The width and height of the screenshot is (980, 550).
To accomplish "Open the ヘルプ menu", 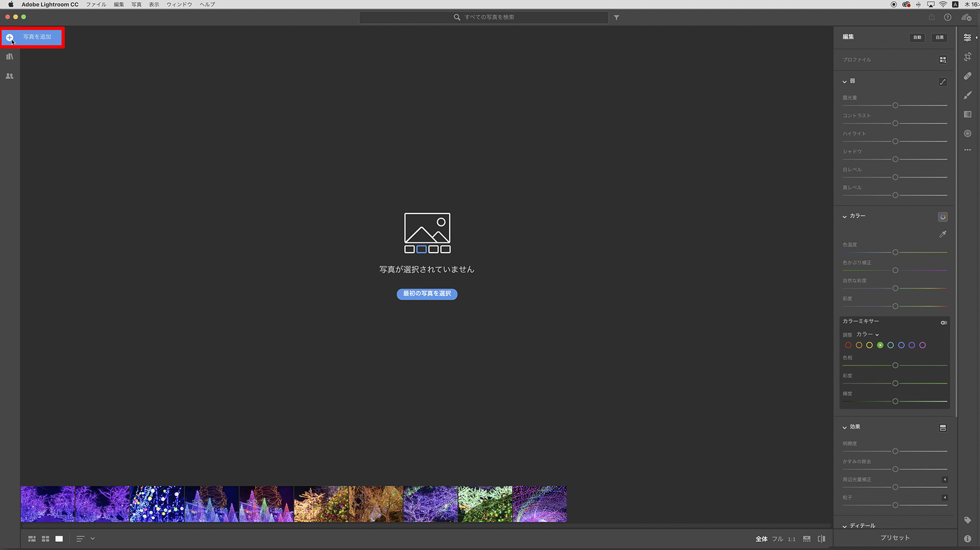I will click(x=207, y=4).
